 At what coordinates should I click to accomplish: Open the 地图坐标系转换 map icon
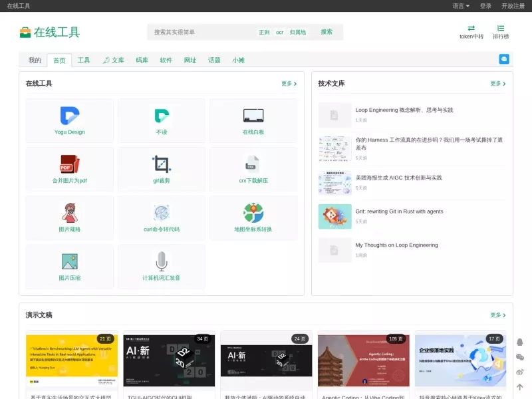[x=253, y=213]
